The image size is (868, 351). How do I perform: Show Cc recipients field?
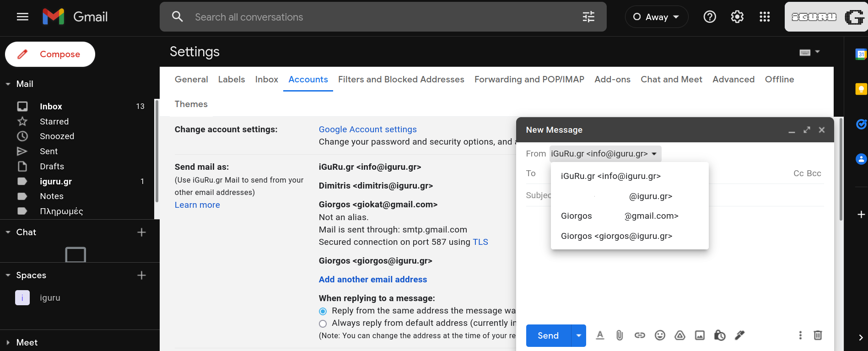[798, 173]
